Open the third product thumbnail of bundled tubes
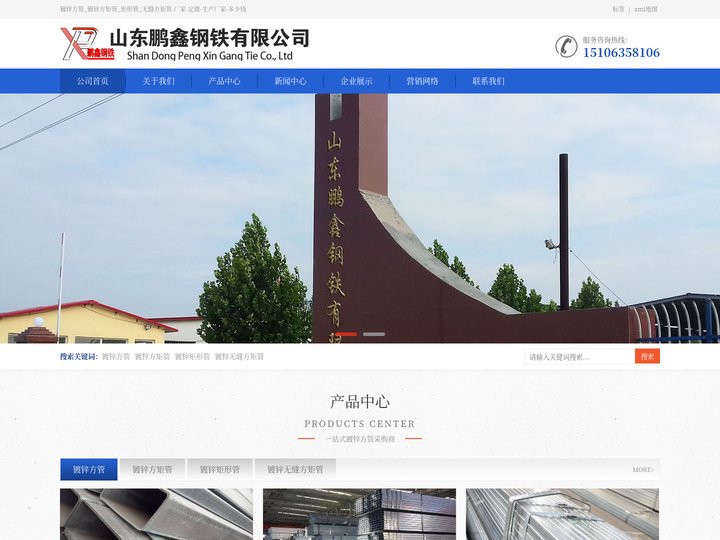The height and width of the screenshot is (540, 720). tap(562, 514)
